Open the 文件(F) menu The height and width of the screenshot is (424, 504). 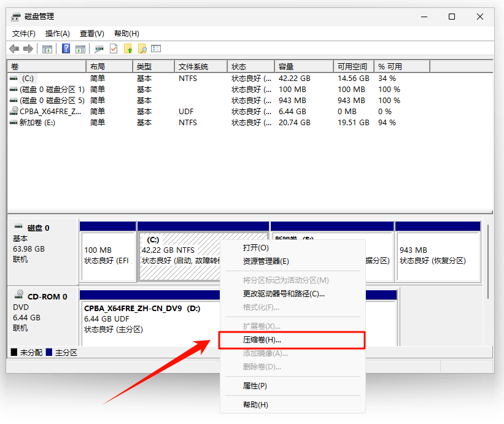tap(24, 34)
